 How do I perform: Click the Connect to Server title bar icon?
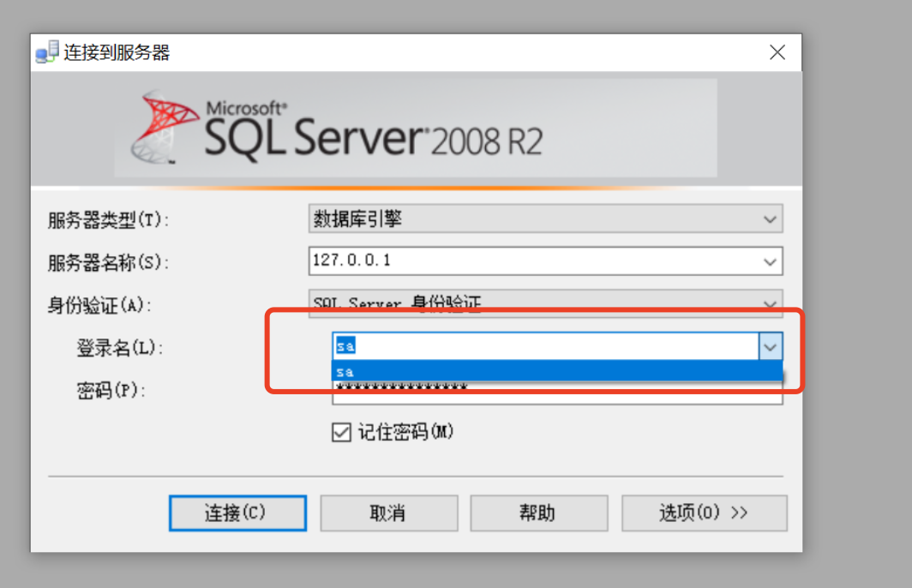[x=46, y=51]
